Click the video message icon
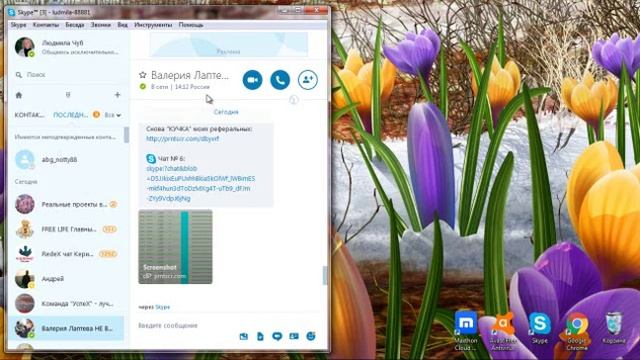The image size is (640, 360). coord(277,336)
